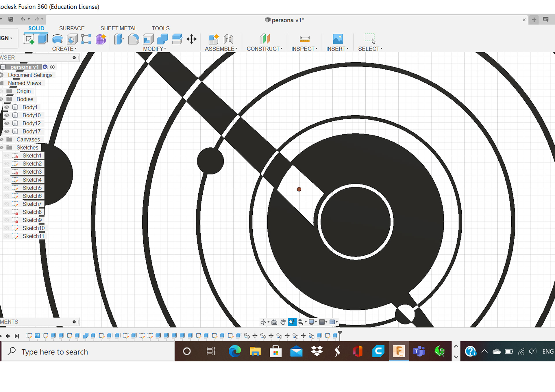Click the Zoom Window magnifier icon
This screenshot has height=392, width=555.
coord(301,322)
